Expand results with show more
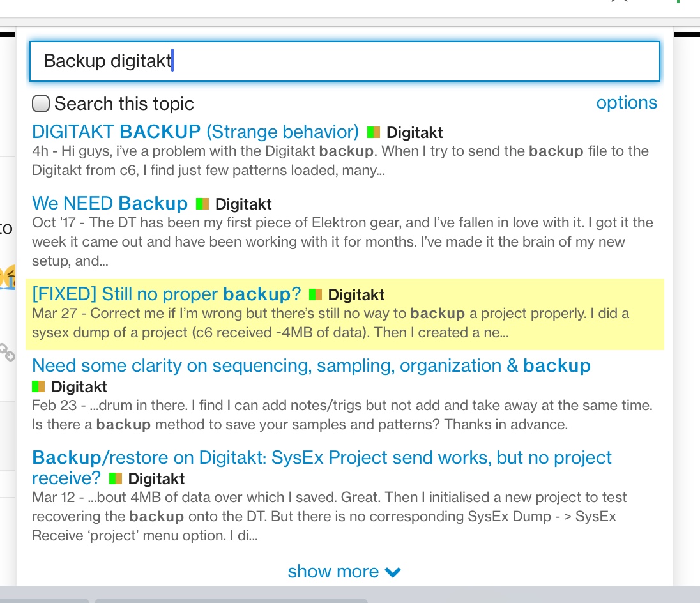The height and width of the screenshot is (603, 700). point(333,571)
